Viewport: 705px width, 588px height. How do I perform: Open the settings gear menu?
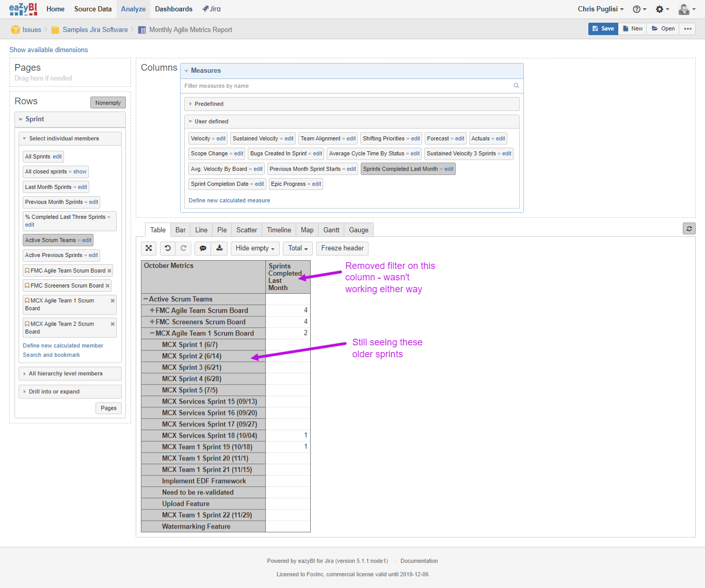point(662,9)
